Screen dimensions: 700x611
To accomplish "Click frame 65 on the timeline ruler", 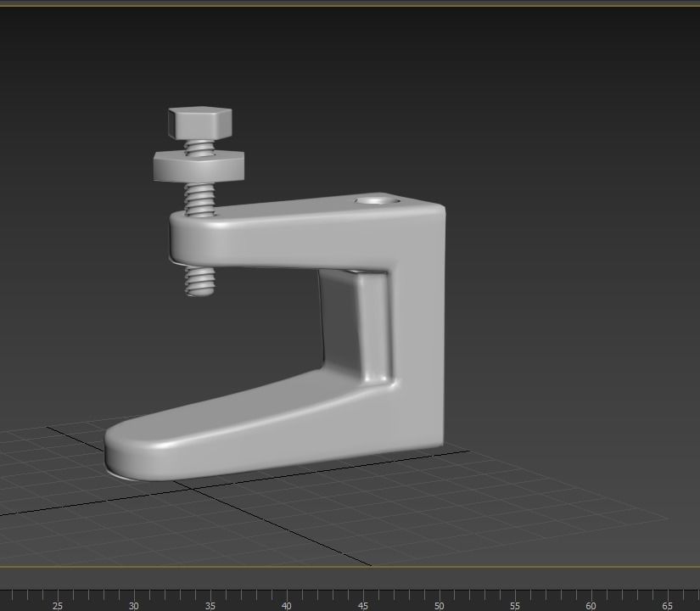I will point(667,606).
